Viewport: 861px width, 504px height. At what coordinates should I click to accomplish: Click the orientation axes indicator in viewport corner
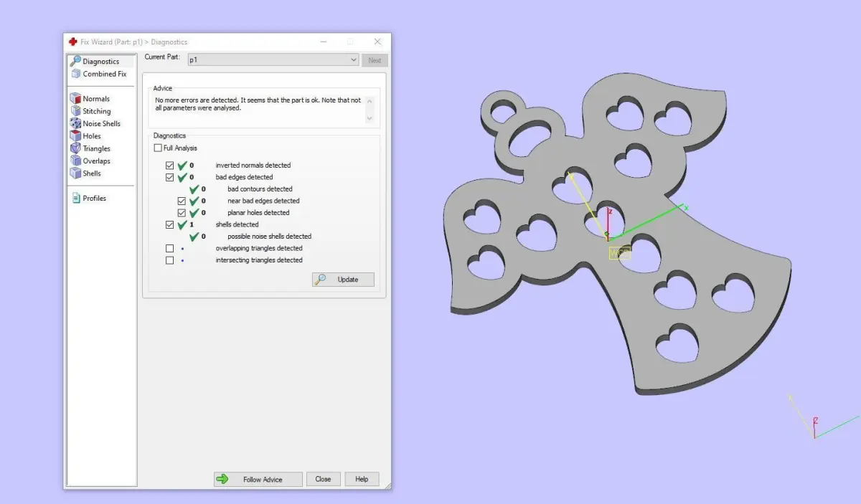point(824,417)
